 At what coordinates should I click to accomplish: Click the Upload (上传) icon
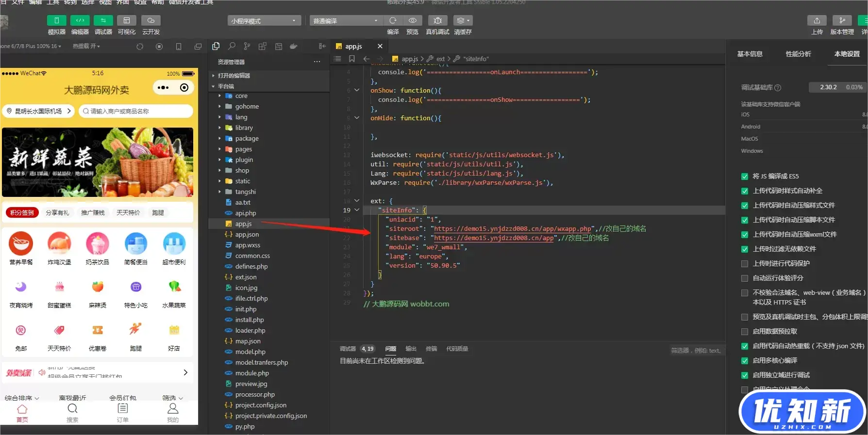[817, 20]
